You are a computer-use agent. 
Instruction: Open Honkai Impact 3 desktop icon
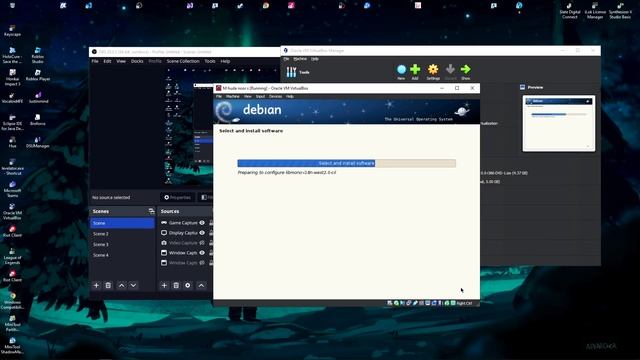tap(12, 77)
